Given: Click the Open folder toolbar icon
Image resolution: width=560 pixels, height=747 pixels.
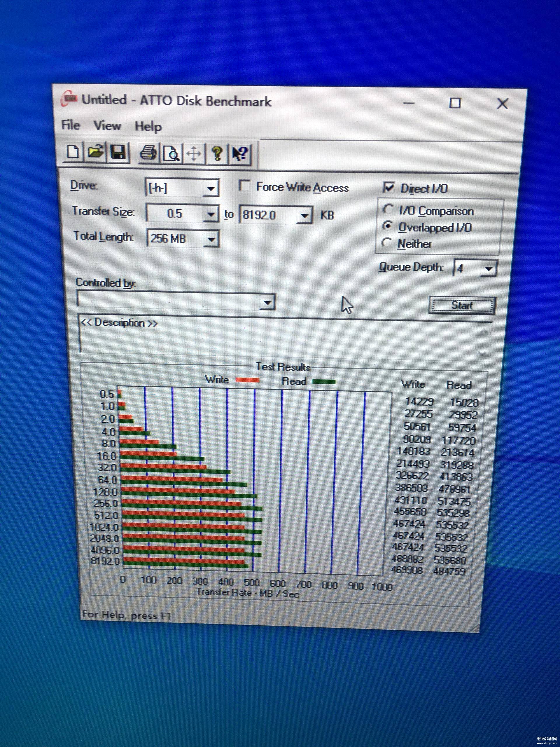Looking at the screenshot, I should coord(96,151).
